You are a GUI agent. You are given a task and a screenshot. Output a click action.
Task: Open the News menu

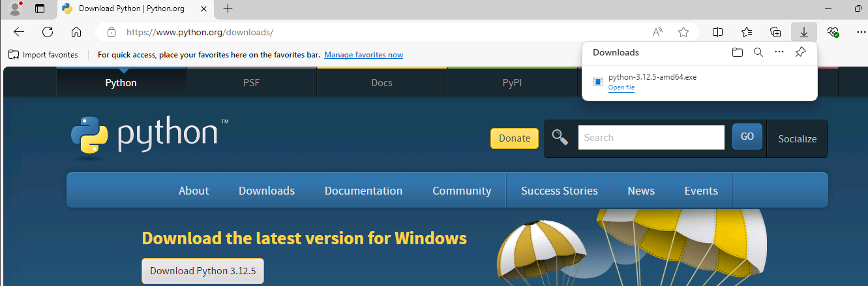(641, 191)
